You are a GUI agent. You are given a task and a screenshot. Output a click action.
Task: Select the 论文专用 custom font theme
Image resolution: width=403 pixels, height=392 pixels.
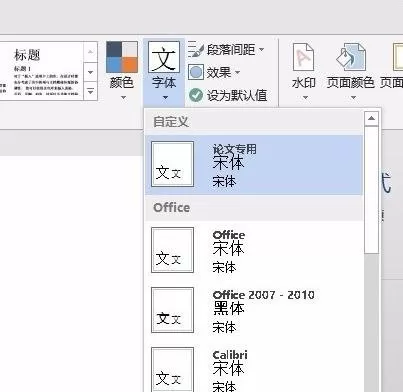pos(254,165)
